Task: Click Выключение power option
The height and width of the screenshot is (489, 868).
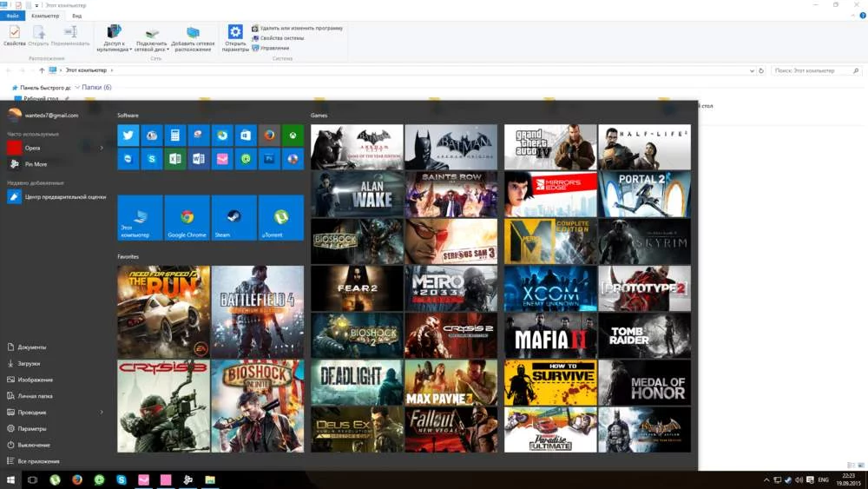Action: 35,445
